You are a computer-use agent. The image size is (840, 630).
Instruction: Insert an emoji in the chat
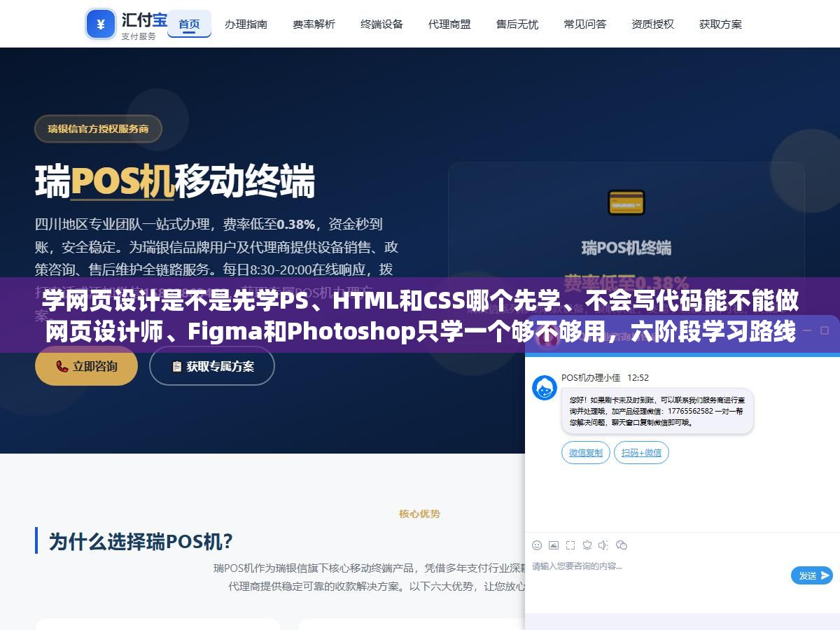(x=537, y=545)
